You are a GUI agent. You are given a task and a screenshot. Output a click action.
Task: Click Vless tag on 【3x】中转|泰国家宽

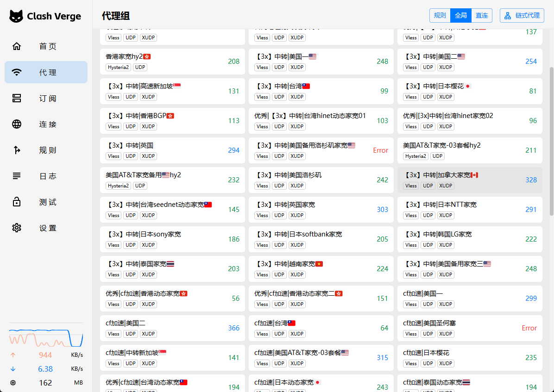pos(113,274)
